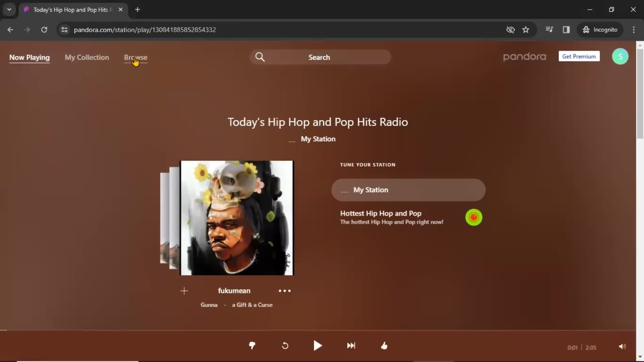
Task: Click the third-party cookies blocked eye icon
Action: tap(511, 29)
